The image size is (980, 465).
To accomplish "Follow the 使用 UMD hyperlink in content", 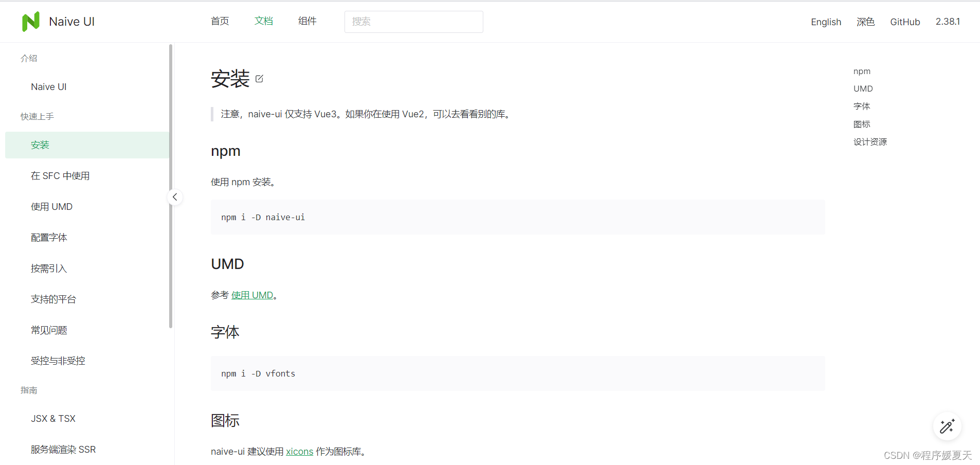I will (x=252, y=295).
